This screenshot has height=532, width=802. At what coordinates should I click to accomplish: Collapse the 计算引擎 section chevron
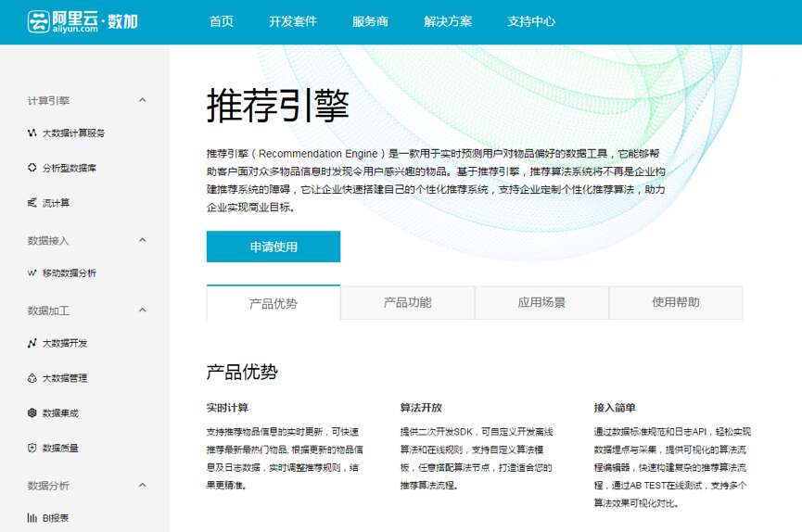pos(142,100)
